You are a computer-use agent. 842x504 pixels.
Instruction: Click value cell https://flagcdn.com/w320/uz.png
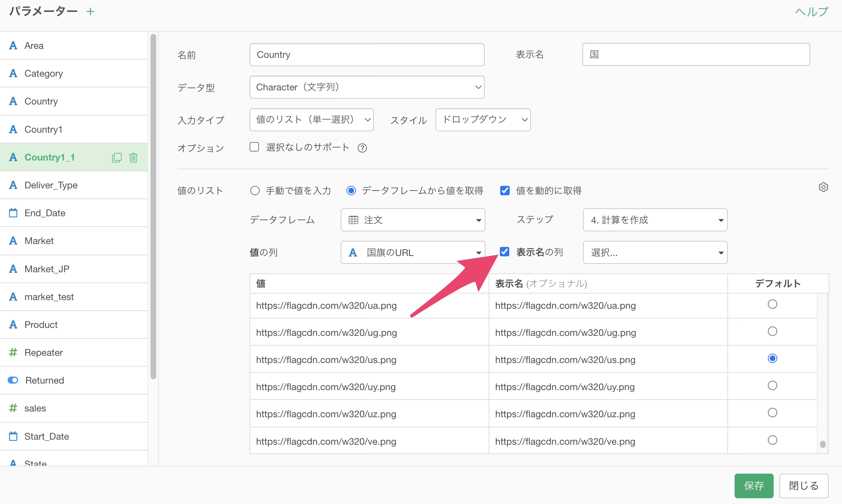point(369,414)
